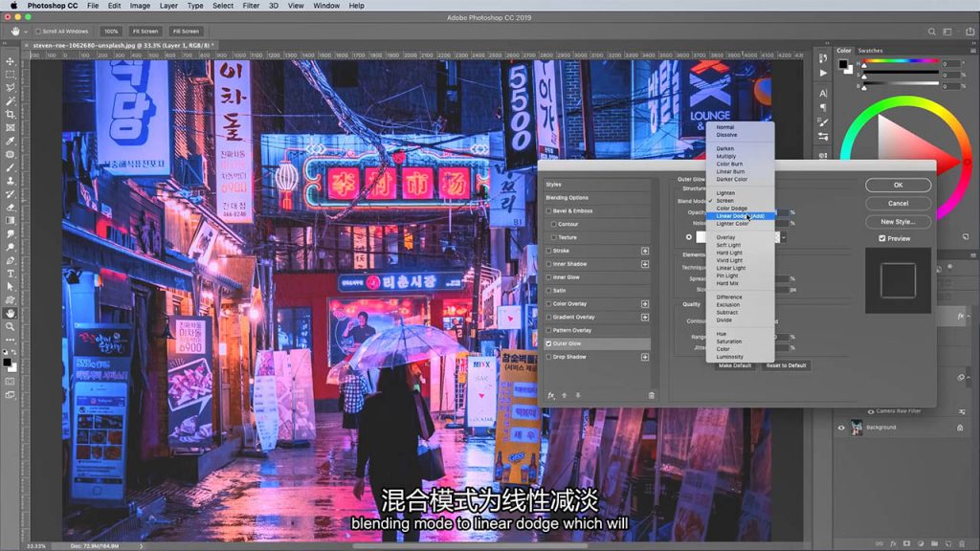Select the solid color radio button
The width and height of the screenshot is (980, 551).
click(x=689, y=237)
